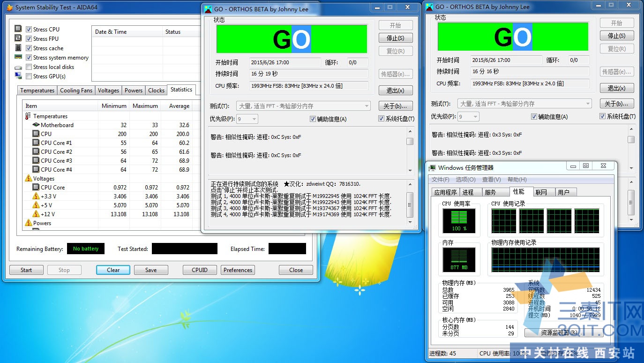The width and height of the screenshot is (644, 363).
Task: Click 退出(x) in the right ORTHOS window
Action: 617,88
